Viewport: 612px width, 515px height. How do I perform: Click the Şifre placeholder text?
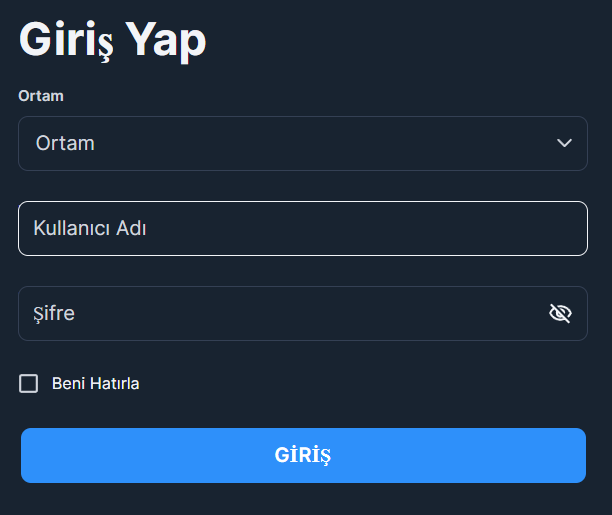54,314
